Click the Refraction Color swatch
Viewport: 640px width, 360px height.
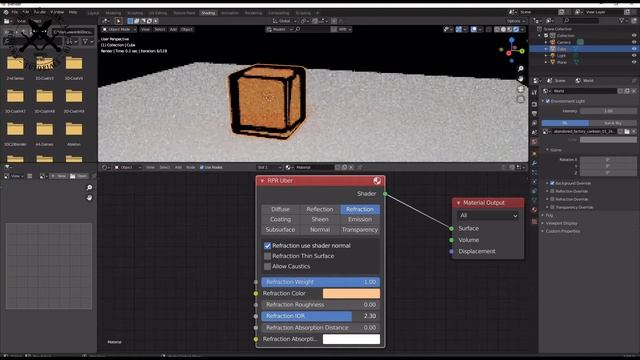pyautogui.click(x=351, y=293)
